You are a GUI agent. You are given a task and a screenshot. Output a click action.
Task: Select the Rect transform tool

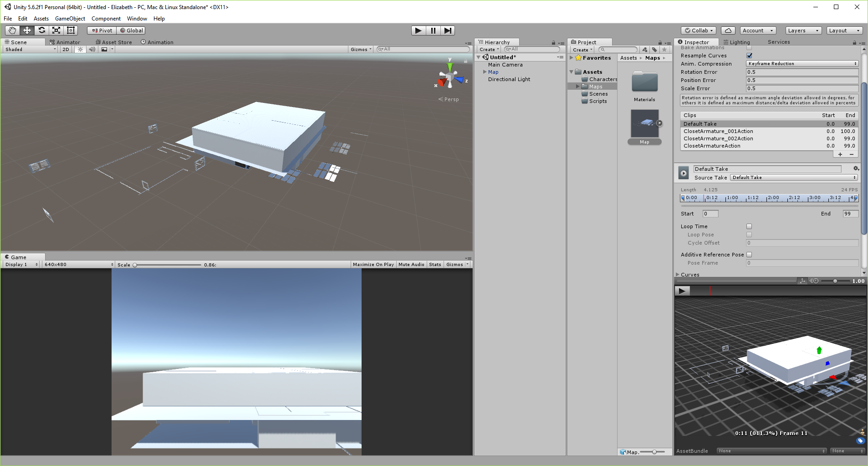[x=71, y=31]
